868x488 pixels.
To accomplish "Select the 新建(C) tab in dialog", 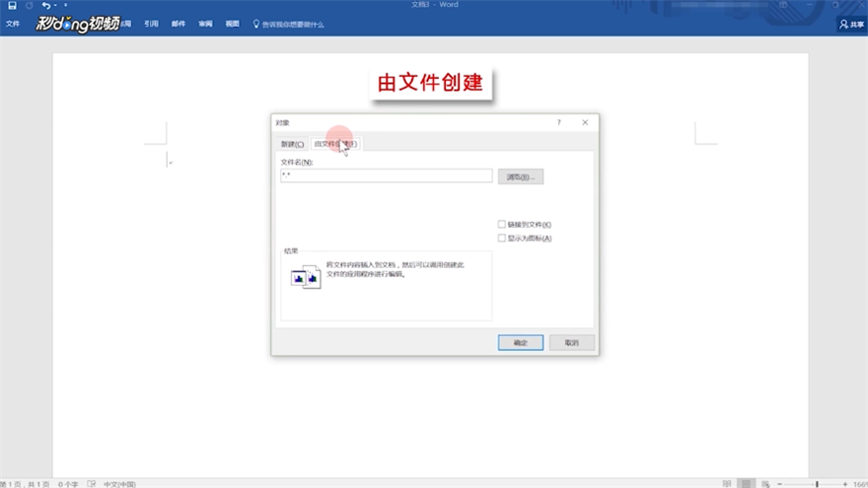I will tap(292, 144).
